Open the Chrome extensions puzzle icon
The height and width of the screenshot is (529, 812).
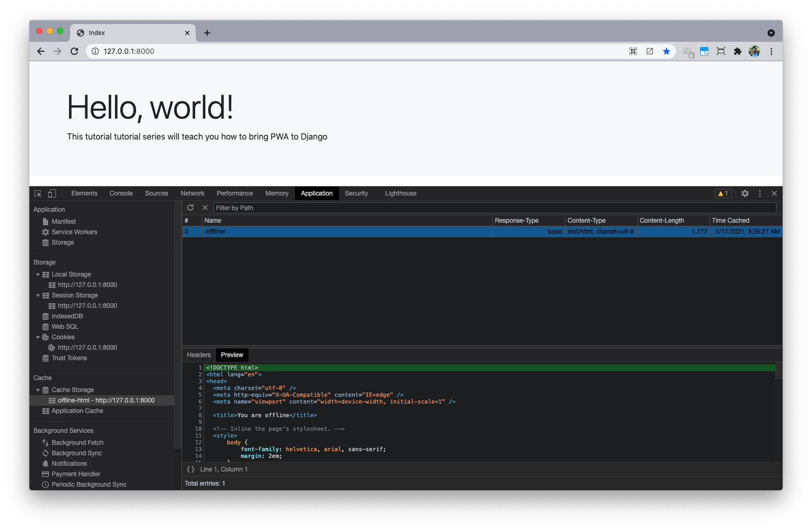tap(738, 51)
